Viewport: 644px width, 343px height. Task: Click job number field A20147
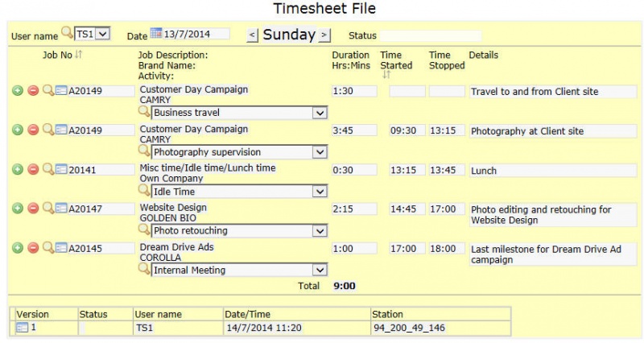pyautogui.click(x=101, y=209)
